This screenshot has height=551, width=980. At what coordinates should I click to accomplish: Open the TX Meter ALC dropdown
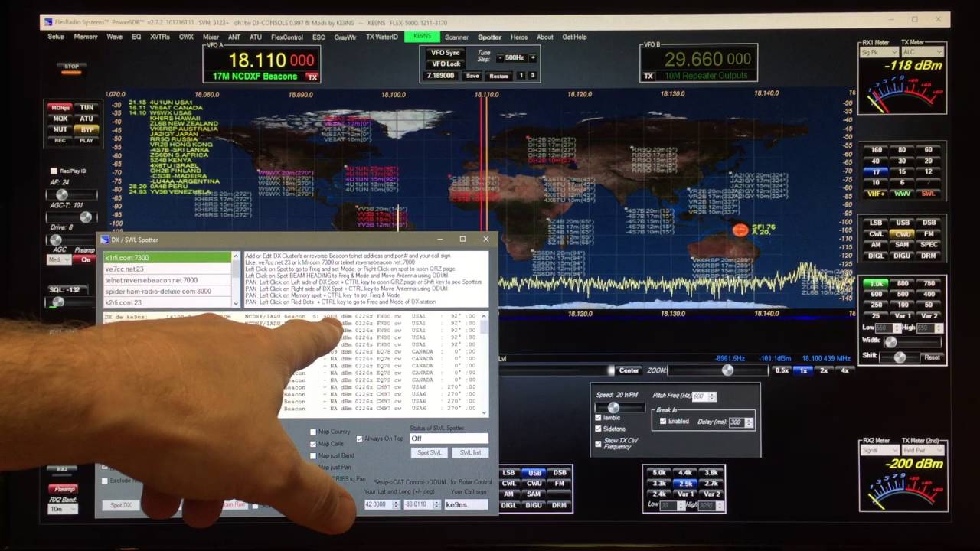click(x=923, y=52)
